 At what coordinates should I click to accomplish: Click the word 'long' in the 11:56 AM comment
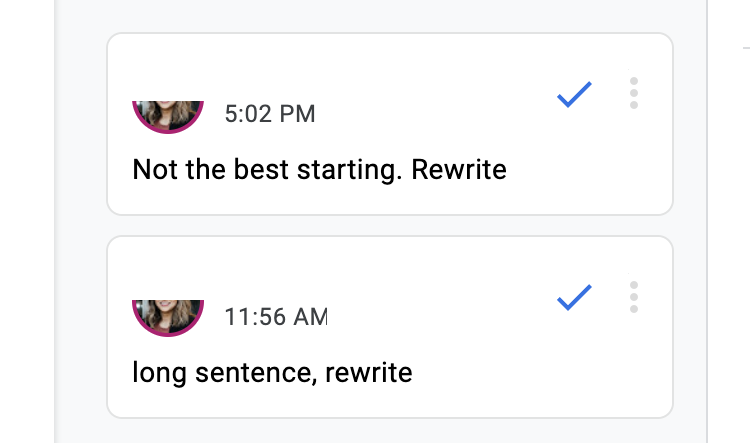pyautogui.click(x=159, y=373)
